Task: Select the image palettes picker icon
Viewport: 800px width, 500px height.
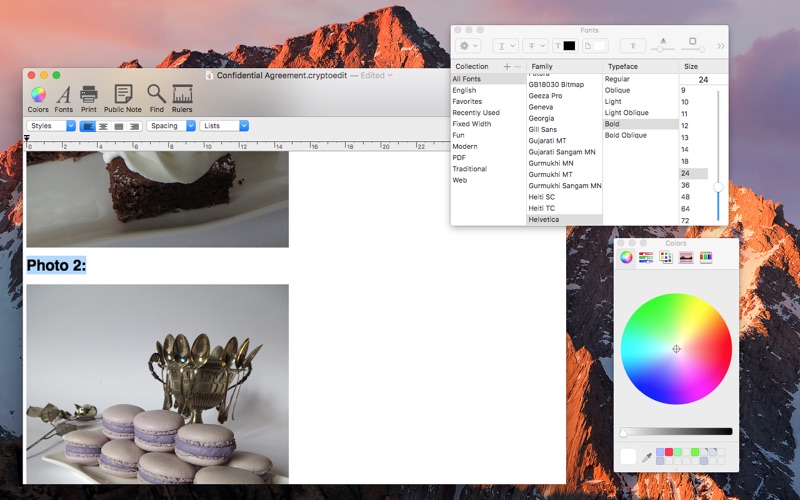Action: (x=686, y=257)
